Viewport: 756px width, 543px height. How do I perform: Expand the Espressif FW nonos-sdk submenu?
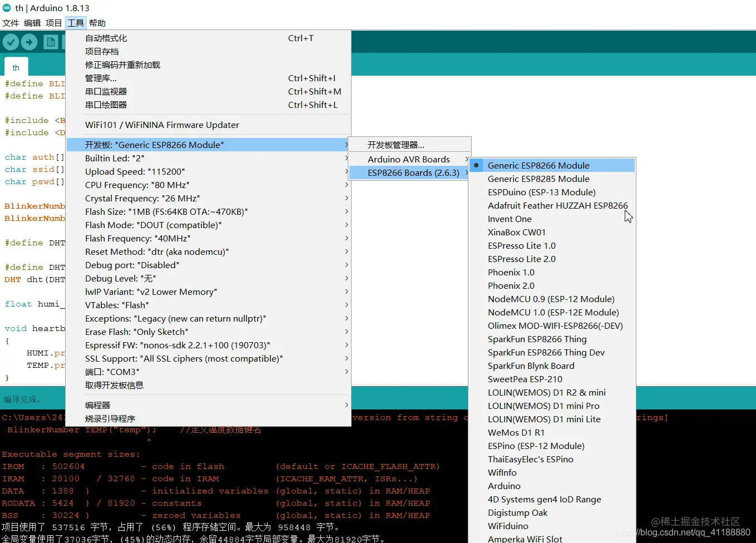209,345
